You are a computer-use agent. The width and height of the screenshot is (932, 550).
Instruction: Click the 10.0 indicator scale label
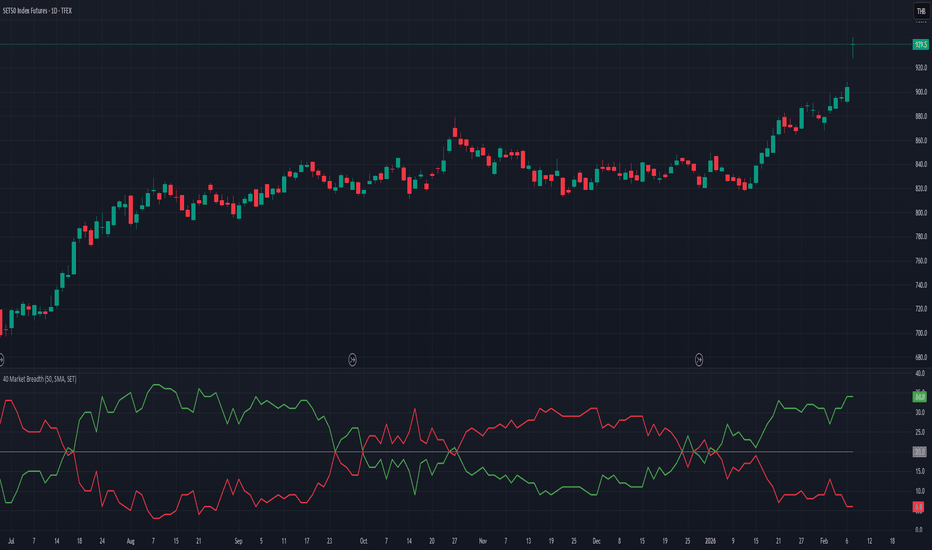920,491
